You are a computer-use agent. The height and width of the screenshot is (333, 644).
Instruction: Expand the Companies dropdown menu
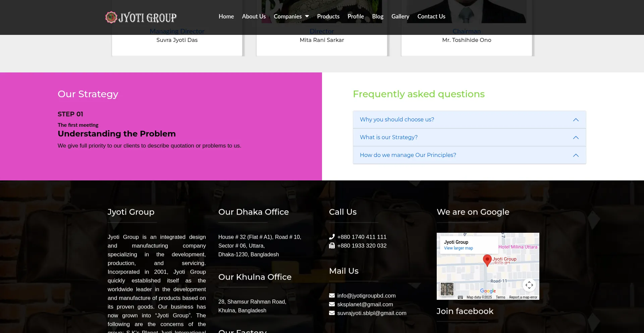(x=291, y=16)
